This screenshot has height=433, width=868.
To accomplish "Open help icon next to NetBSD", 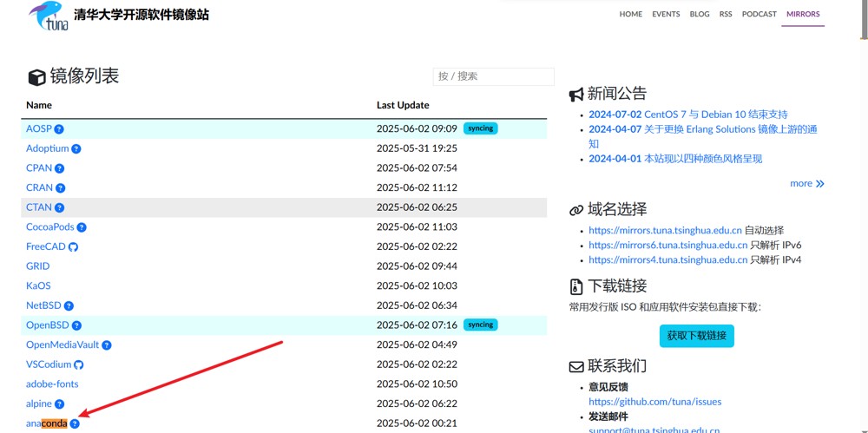I will pyautogui.click(x=69, y=305).
